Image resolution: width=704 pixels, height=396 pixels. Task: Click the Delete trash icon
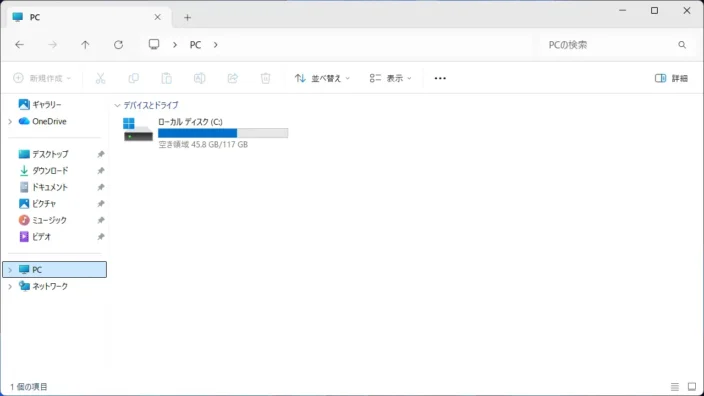pyautogui.click(x=265, y=78)
